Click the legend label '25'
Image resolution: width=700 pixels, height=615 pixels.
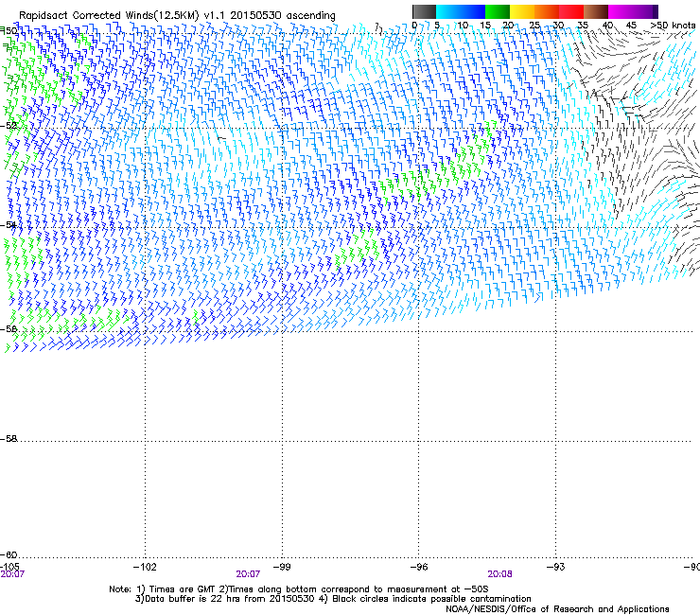(x=534, y=25)
